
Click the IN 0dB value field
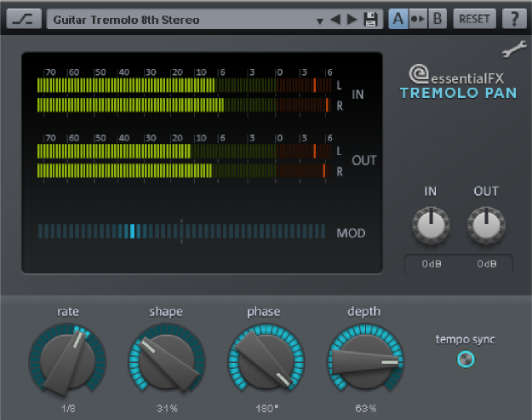pos(432,264)
